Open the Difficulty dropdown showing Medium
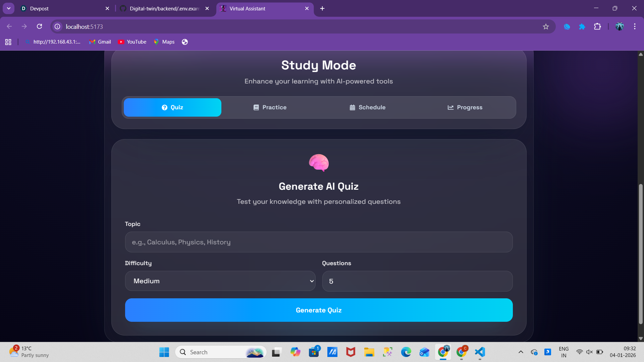 point(220,281)
